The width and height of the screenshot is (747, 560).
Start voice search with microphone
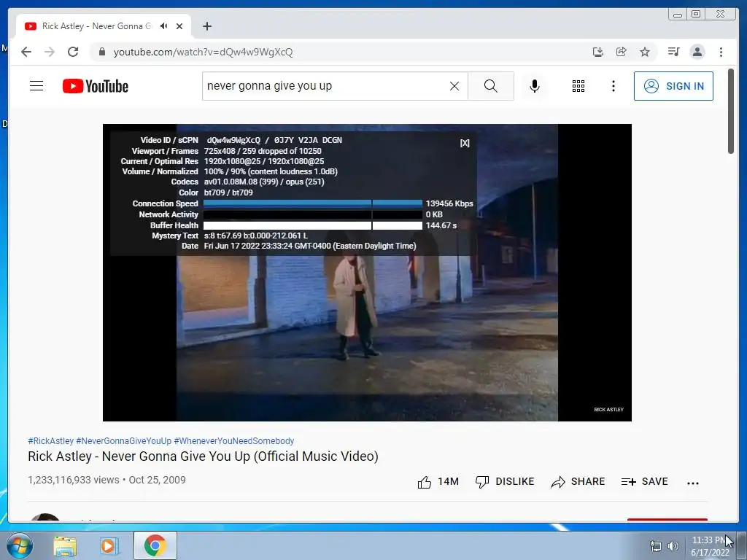535,86
